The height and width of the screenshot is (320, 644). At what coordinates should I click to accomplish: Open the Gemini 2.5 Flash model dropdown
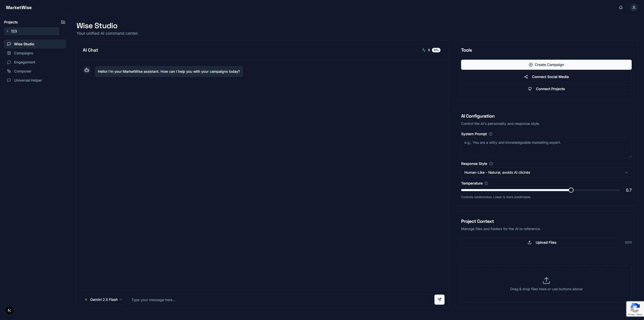[x=103, y=300]
